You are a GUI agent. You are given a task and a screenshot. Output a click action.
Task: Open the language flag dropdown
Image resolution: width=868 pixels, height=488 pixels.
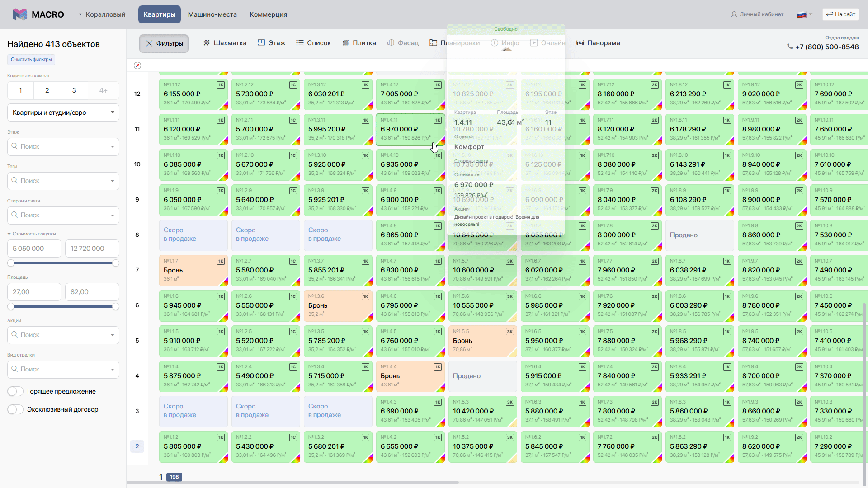click(804, 14)
